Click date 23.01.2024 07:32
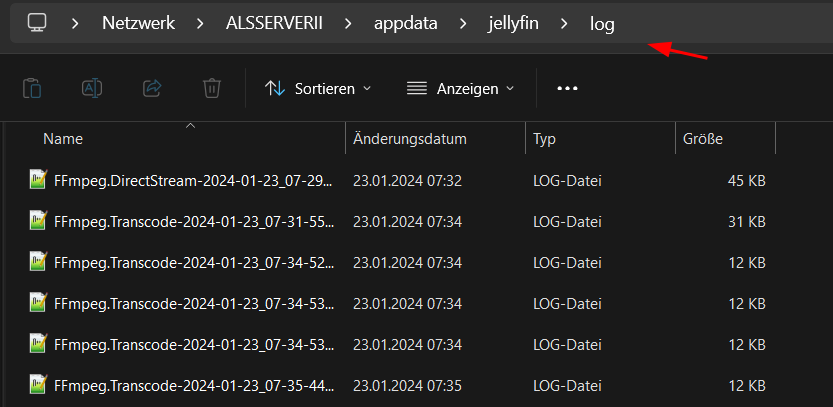The image size is (833, 407). (407, 181)
